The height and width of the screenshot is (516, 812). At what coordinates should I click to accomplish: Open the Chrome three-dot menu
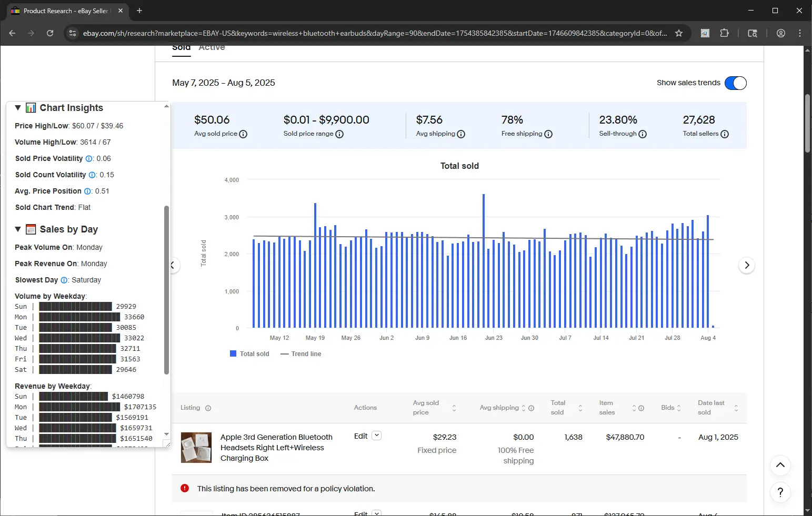click(x=800, y=33)
